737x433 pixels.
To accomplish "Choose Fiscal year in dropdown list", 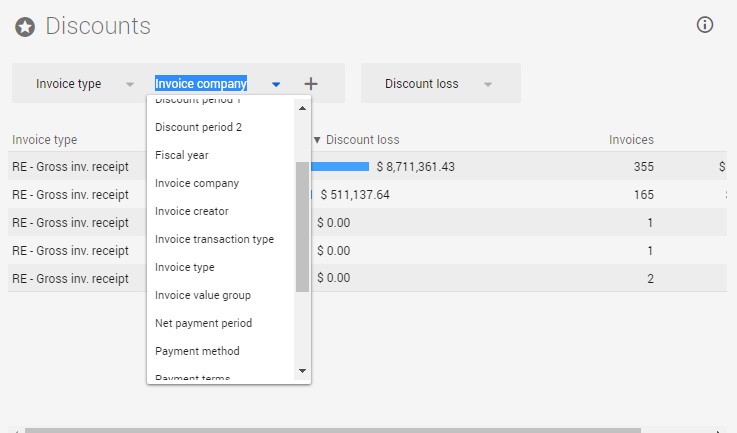I will tap(181, 155).
